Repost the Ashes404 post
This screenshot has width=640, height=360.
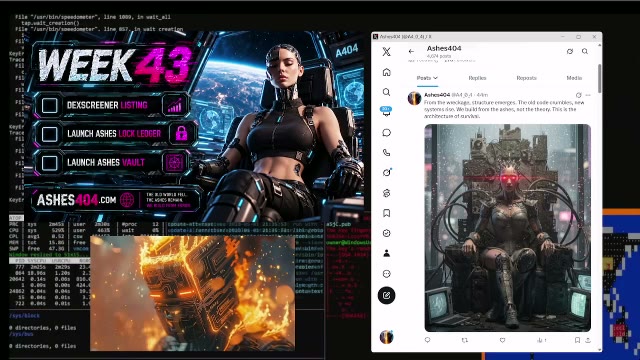coord(464,340)
